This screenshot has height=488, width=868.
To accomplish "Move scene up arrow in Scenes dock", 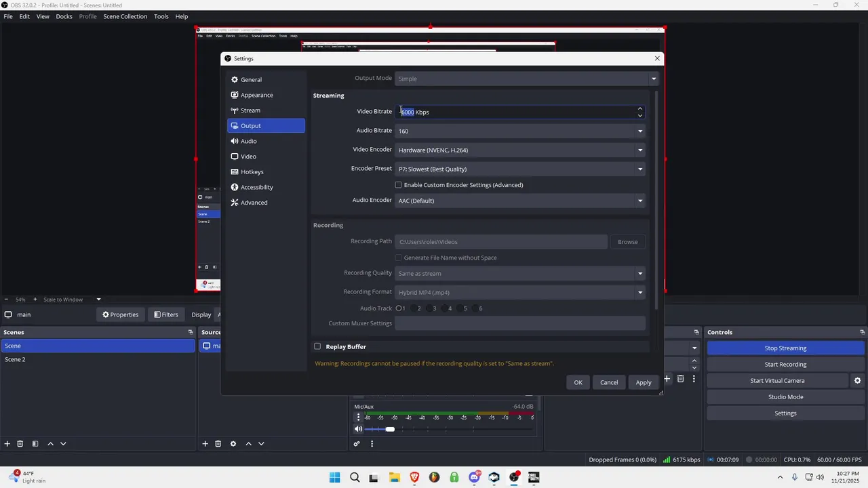I will (x=50, y=444).
